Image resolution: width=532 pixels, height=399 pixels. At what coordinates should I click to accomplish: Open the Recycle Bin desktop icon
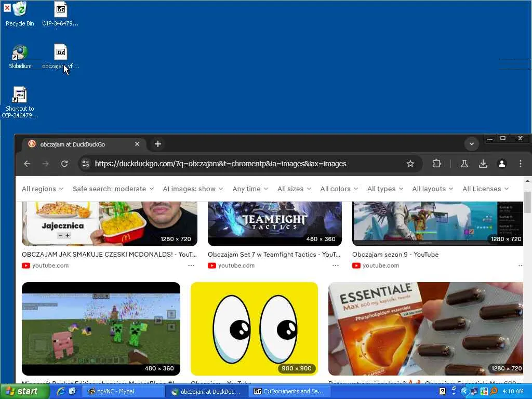[20, 14]
